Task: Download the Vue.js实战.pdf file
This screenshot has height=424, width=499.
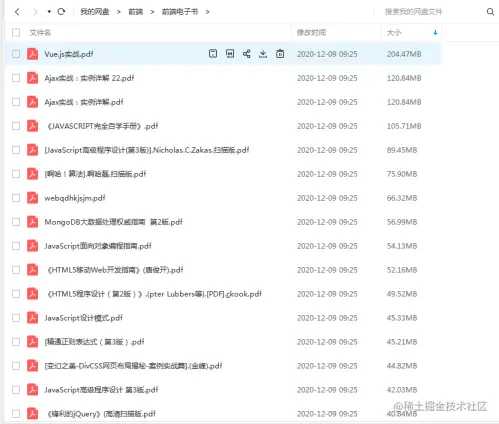Action: click(x=263, y=54)
